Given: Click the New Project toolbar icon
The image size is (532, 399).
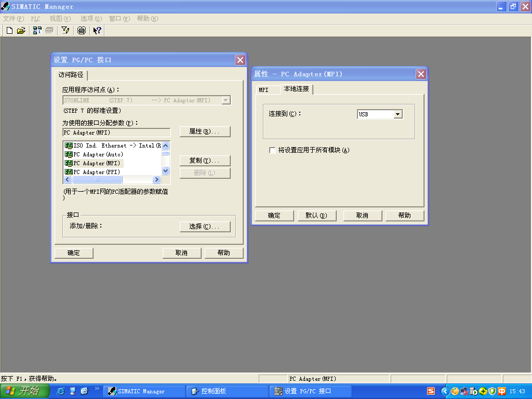Looking at the screenshot, I should click(9, 31).
